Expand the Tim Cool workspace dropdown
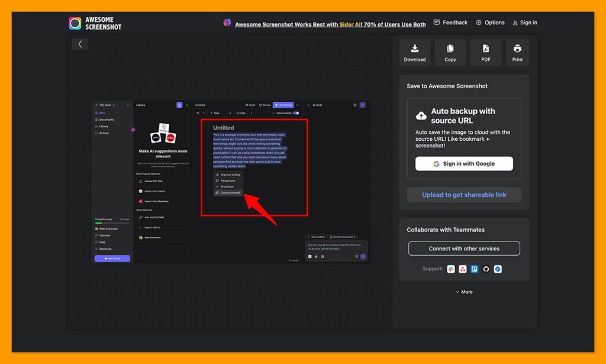The height and width of the screenshot is (364, 606). coord(105,105)
